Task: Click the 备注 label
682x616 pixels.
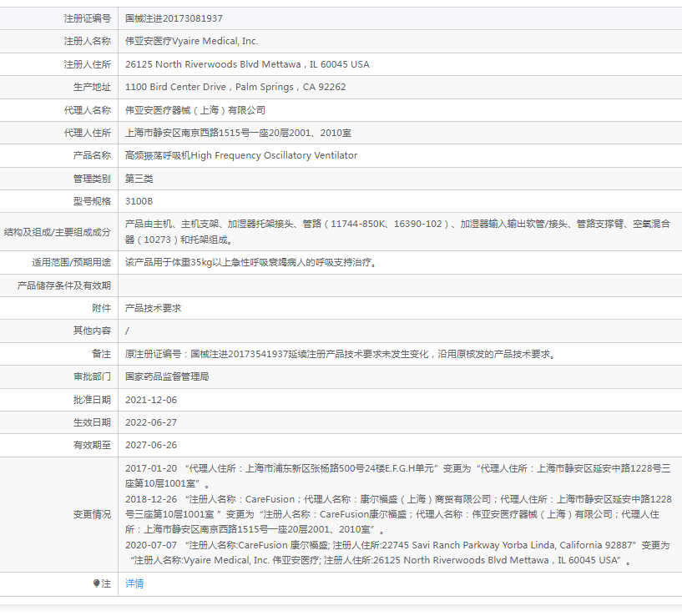Action: tap(101, 354)
